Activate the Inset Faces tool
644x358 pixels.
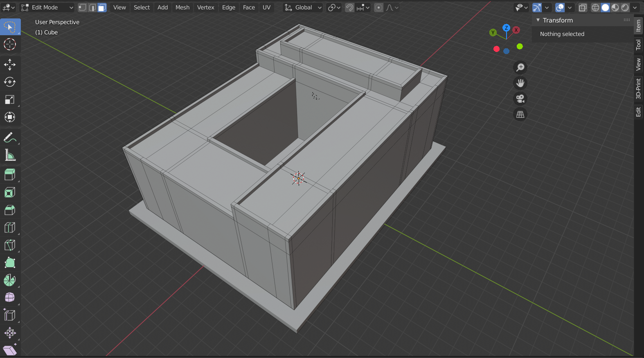(x=10, y=192)
